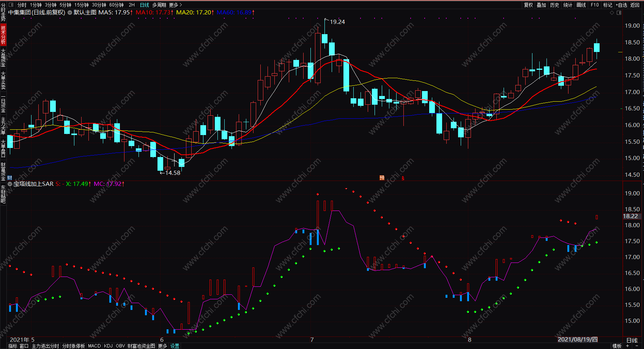Click the 财 icon at chart bottom-left
The width and height of the screenshot is (644, 349).
coord(9,178)
